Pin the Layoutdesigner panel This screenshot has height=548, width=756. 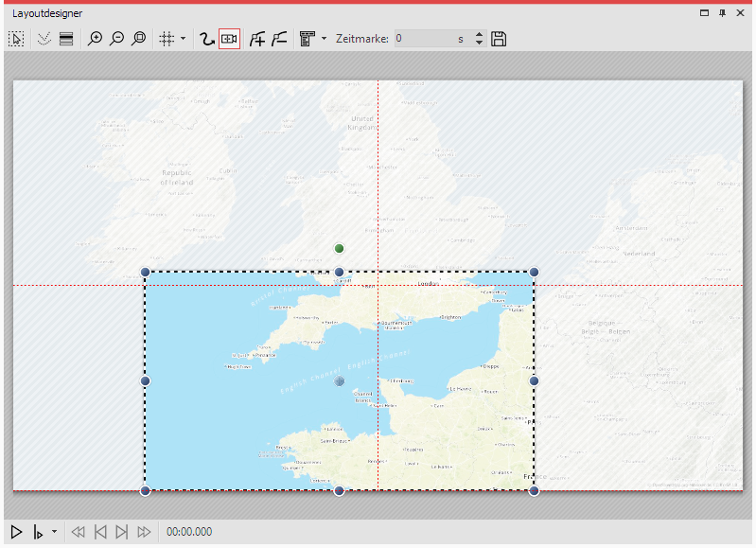[722, 12]
